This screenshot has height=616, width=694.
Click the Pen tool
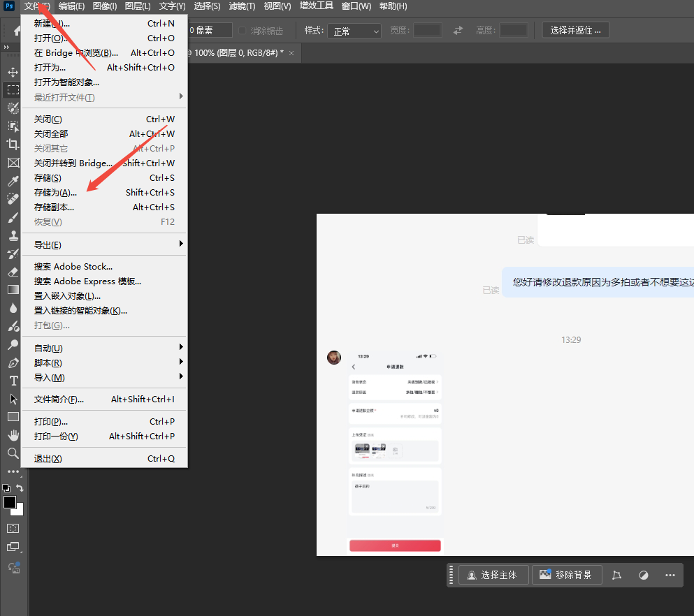pos(13,362)
